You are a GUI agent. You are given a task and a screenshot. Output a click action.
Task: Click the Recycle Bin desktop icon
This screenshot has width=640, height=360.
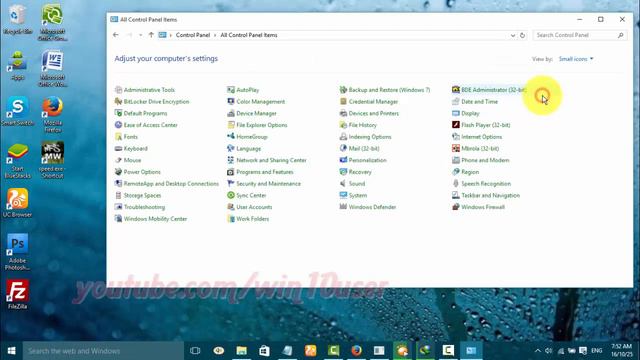click(x=17, y=20)
